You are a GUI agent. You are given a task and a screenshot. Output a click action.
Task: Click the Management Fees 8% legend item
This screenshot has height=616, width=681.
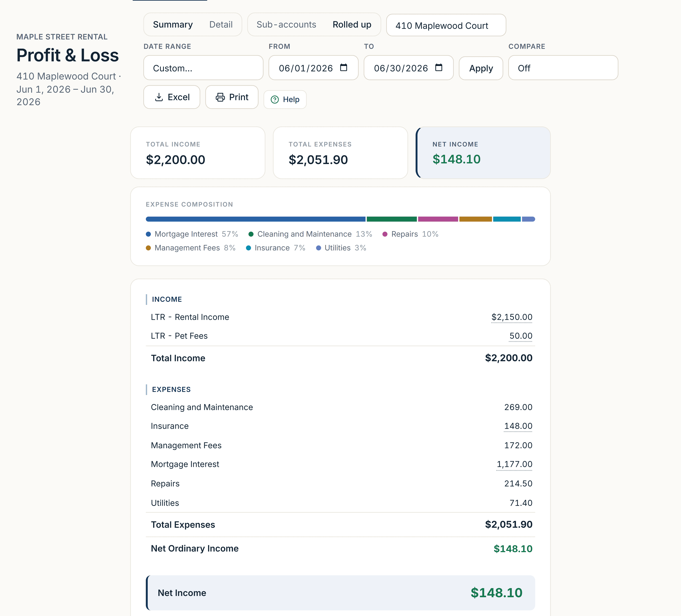[x=190, y=248]
